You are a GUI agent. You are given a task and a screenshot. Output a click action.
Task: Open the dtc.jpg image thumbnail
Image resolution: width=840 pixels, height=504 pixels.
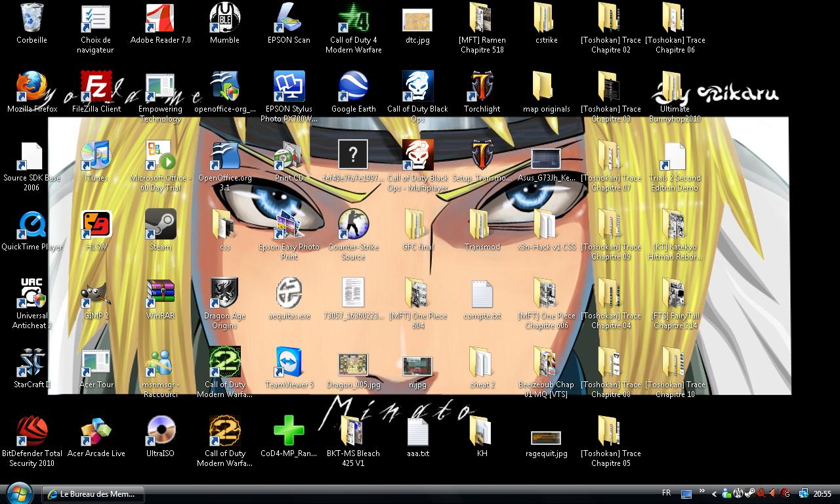coord(417,20)
